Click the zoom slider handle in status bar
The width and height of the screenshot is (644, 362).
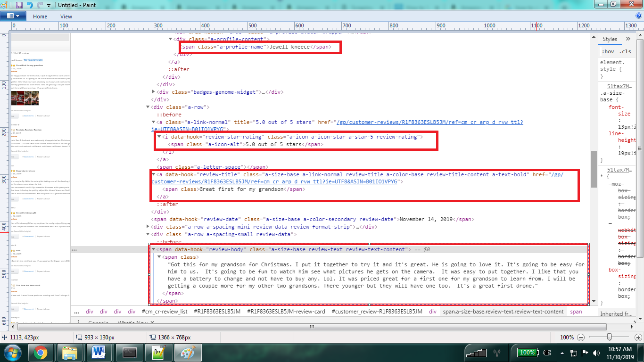tap(610, 337)
